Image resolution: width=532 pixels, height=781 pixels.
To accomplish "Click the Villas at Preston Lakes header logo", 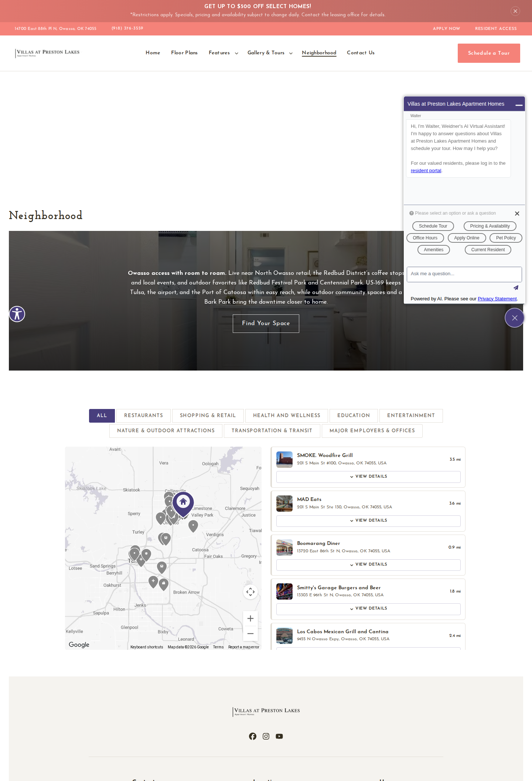I will click(x=47, y=53).
